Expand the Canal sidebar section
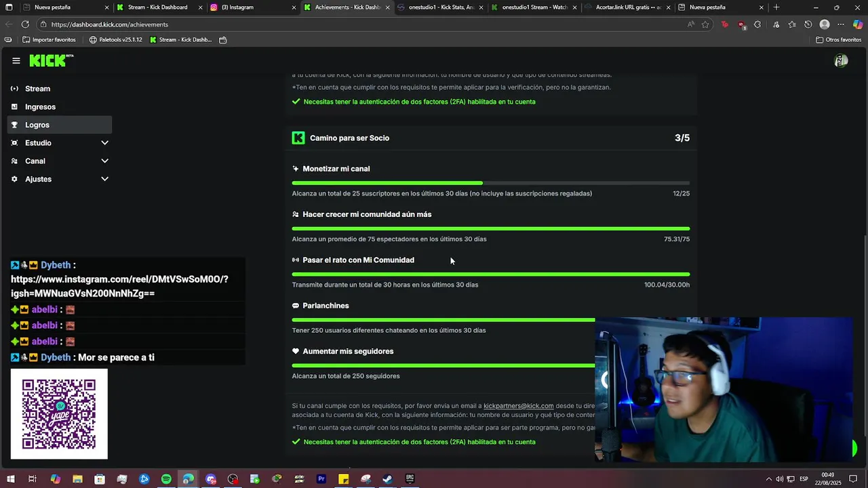Image resolution: width=868 pixels, height=488 pixels. 104,161
